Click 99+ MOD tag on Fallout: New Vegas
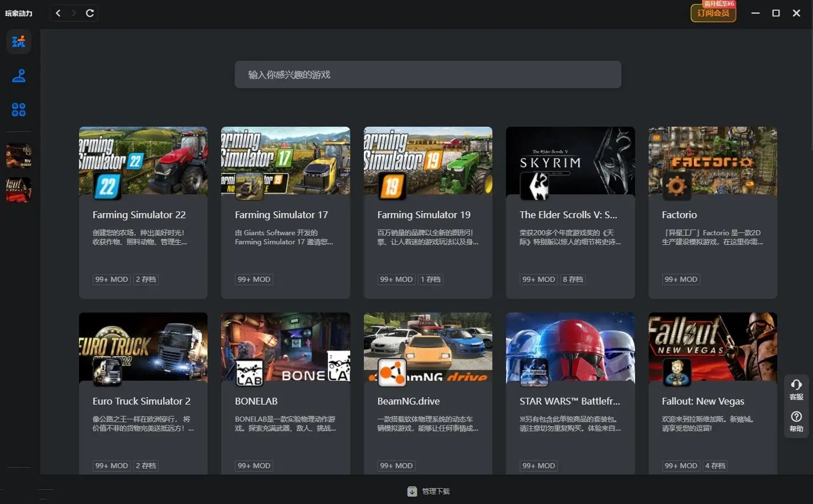Viewport: 813px width, 504px height. pyautogui.click(x=681, y=465)
